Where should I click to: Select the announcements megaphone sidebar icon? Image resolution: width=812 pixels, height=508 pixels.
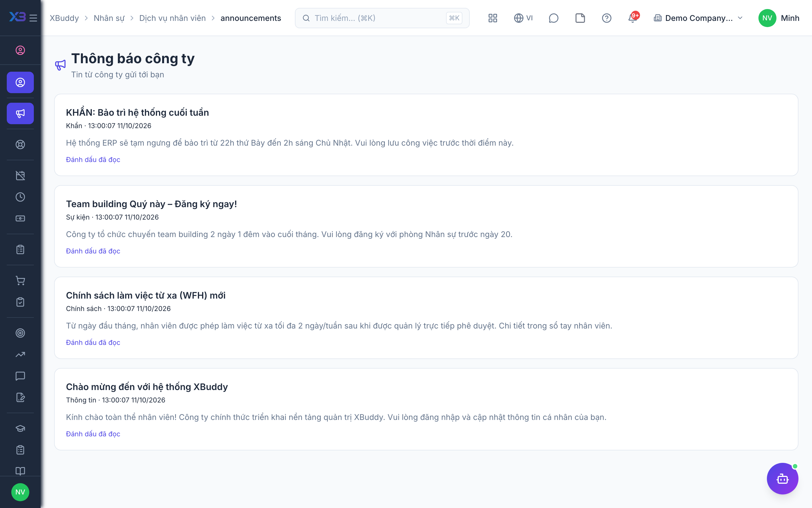tap(20, 113)
